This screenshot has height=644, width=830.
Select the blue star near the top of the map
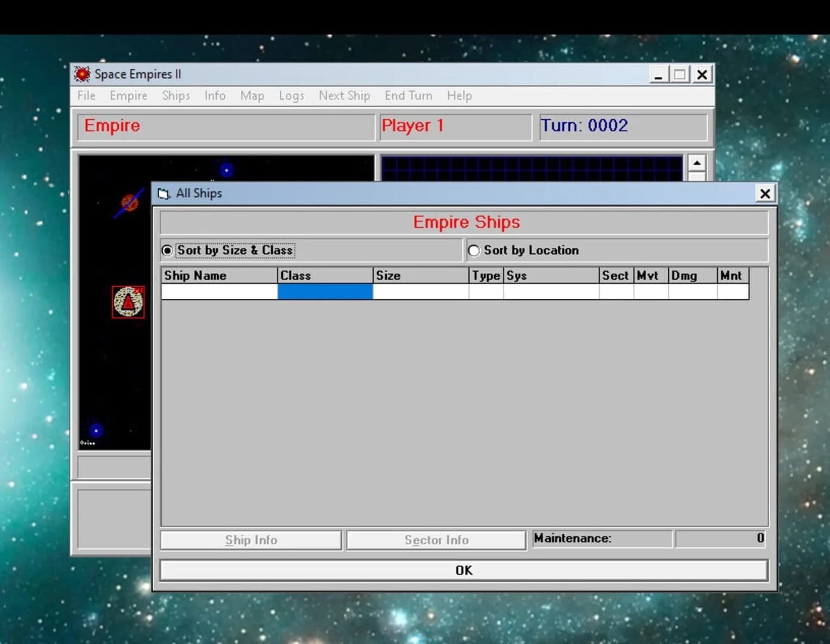click(226, 169)
